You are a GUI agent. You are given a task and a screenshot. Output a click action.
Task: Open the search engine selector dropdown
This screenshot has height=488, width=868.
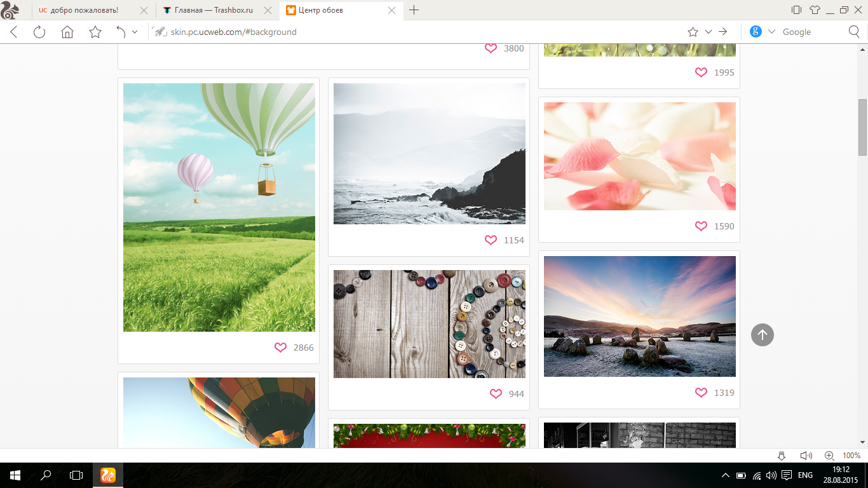[x=771, y=32]
